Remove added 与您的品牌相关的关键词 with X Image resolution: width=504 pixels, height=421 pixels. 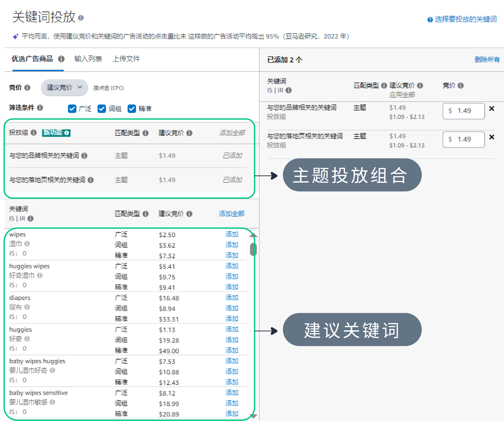point(492,108)
